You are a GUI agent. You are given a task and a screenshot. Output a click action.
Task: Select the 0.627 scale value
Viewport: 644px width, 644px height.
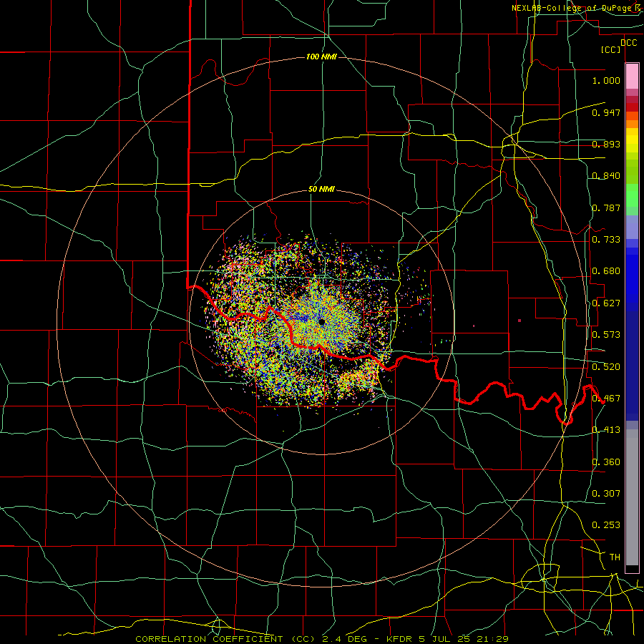coord(606,303)
